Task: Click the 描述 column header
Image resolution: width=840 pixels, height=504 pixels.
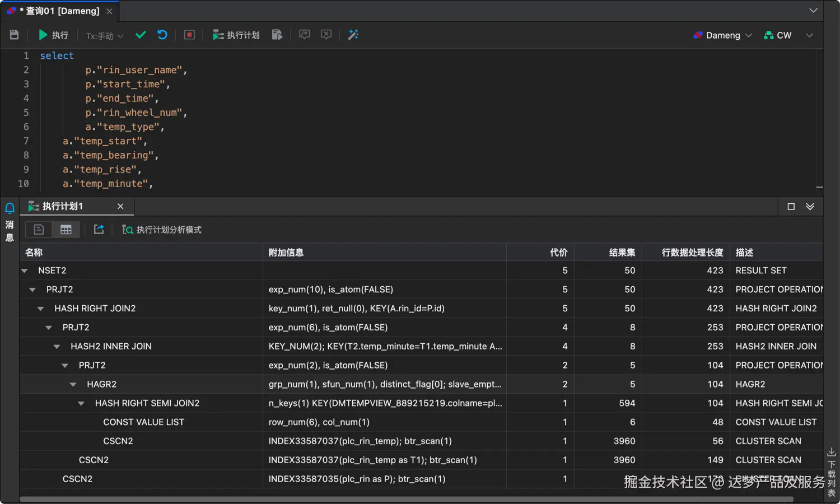Action: click(776, 252)
